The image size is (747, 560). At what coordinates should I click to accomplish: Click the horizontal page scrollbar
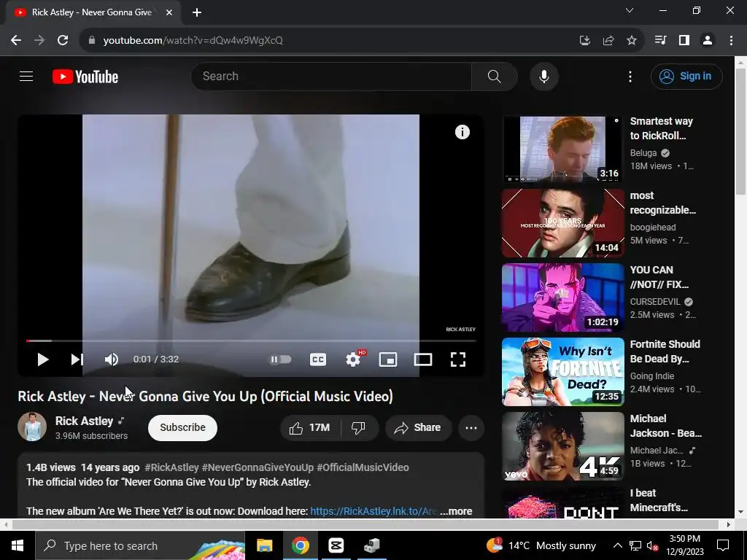click(366, 525)
